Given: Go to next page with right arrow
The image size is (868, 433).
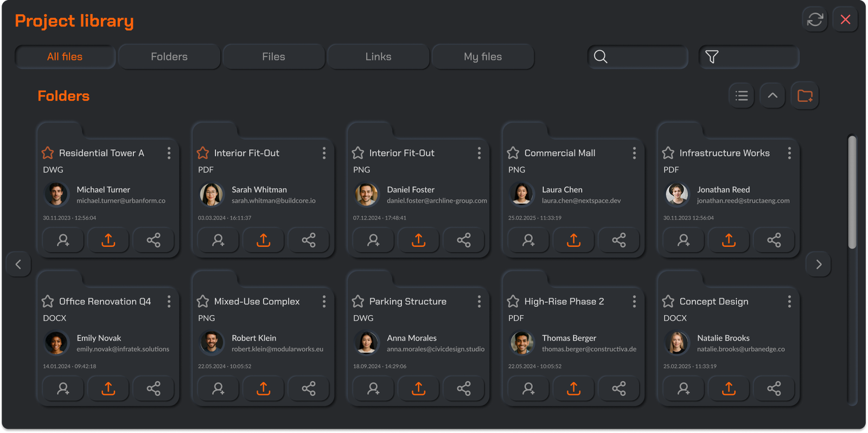Looking at the screenshot, I should (x=819, y=264).
